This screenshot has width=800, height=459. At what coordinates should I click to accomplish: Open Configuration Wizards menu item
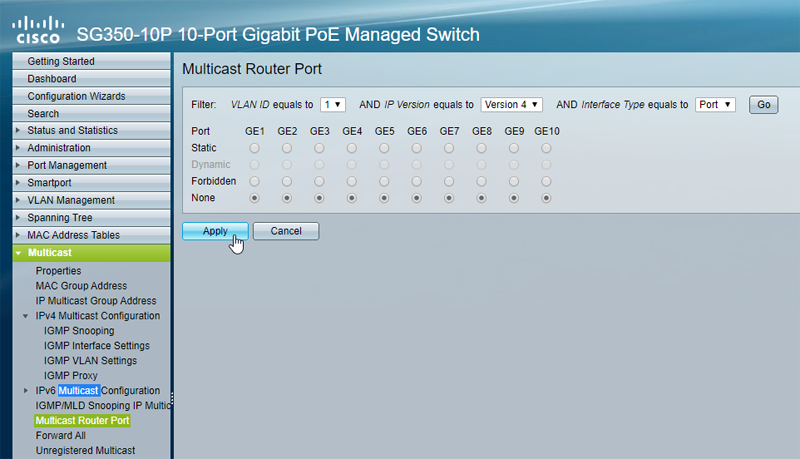click(91, 96)
